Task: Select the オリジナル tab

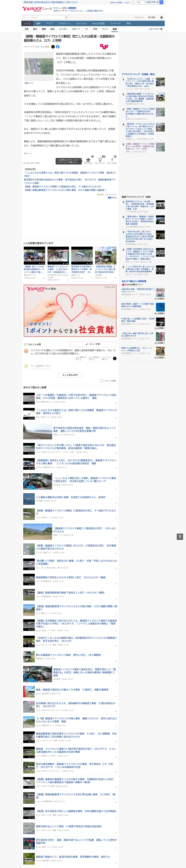Action: pyautogui.click(x=81, y=24)
